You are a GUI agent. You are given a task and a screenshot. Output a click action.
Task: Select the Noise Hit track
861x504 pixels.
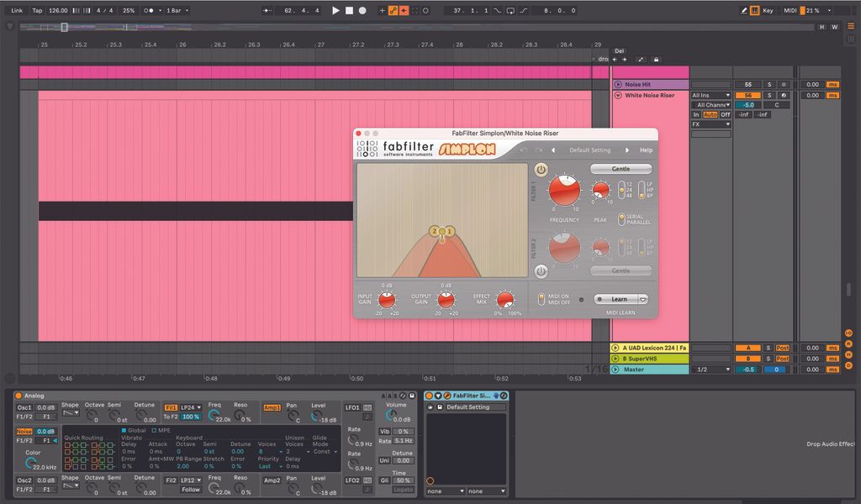pyautogui.click(x=651, y=85)
